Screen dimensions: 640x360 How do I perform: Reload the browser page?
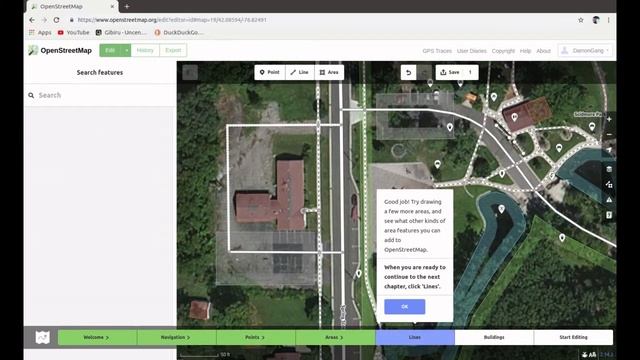[56, 20]
